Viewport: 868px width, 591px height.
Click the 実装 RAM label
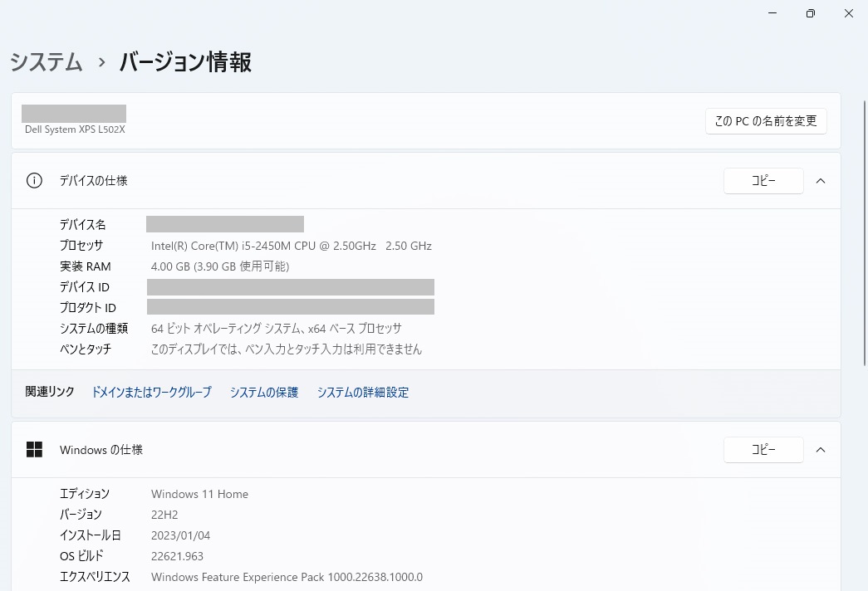tap(86, 266)
